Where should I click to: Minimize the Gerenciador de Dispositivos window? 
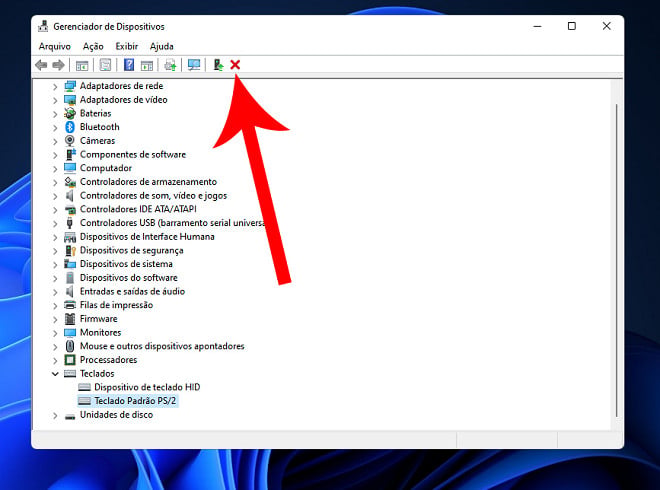click(x=537, y=26)
